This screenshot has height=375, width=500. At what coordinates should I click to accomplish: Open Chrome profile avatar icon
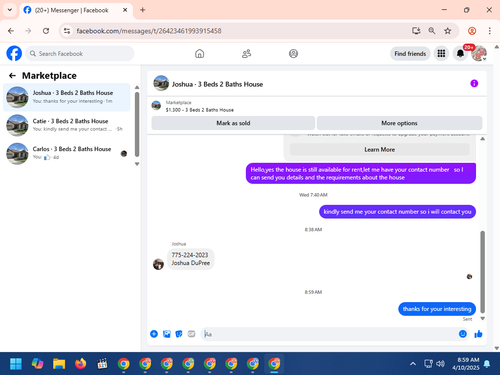[x=472, y=31]
